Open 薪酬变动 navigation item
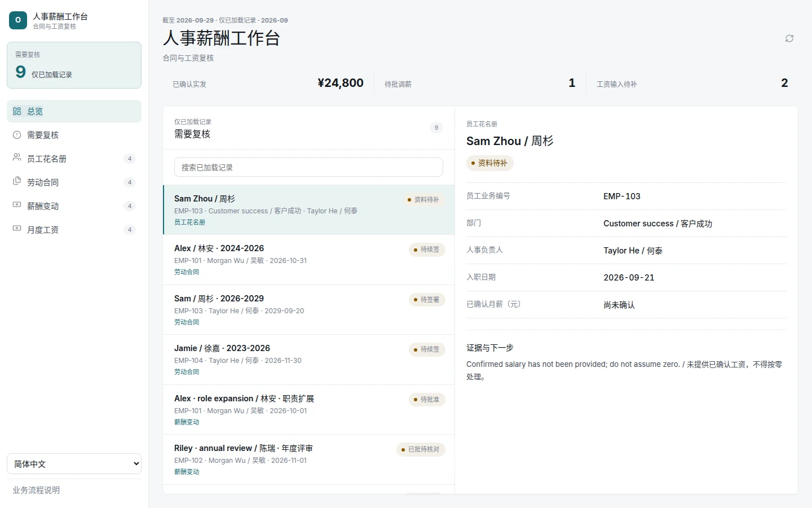This screenshot has width=812, height=508. pos(74,206)
